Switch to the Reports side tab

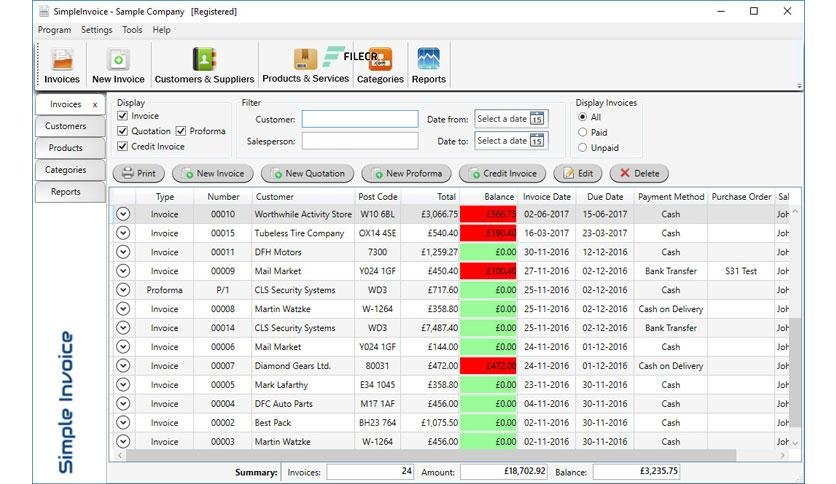point(70,192)
